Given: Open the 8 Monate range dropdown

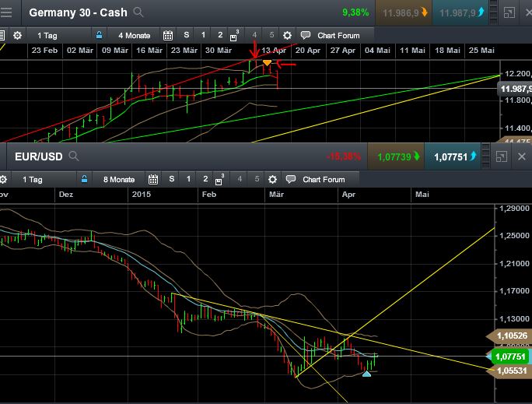Looking at the screenshot, I should click(x=119, y=179).
